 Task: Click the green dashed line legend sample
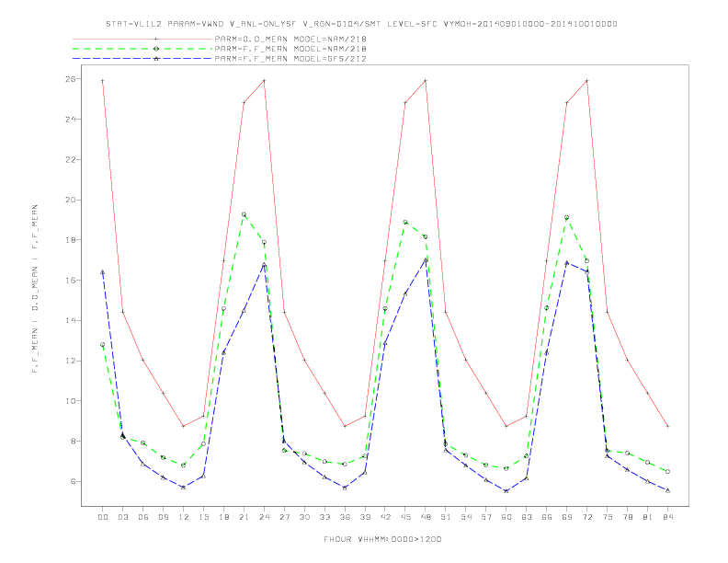point(142,49)
